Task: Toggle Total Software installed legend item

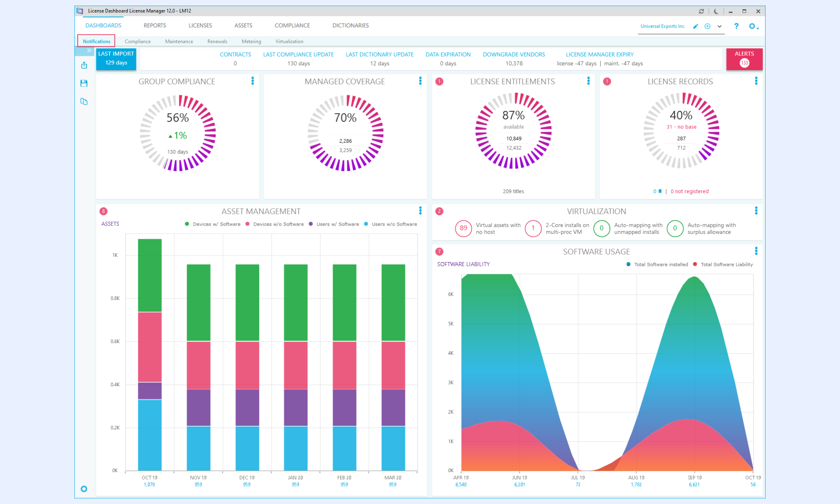Action: coord(657,265)
